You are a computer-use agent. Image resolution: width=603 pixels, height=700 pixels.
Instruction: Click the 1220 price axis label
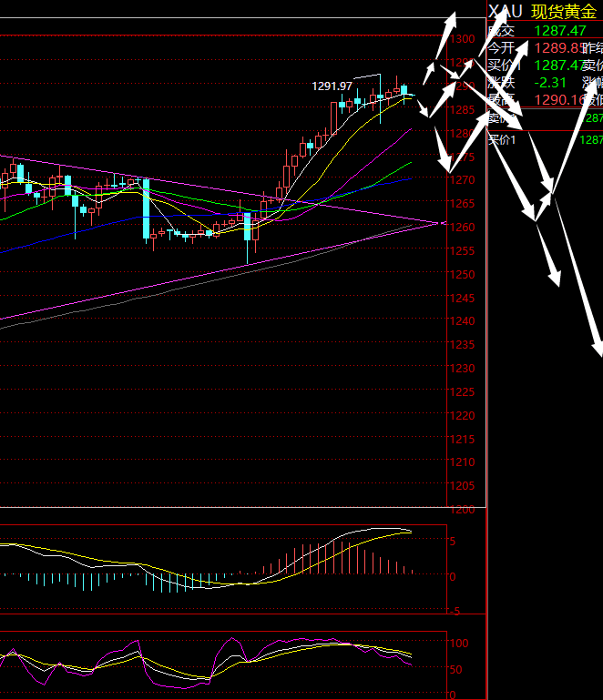coord(463,416)
